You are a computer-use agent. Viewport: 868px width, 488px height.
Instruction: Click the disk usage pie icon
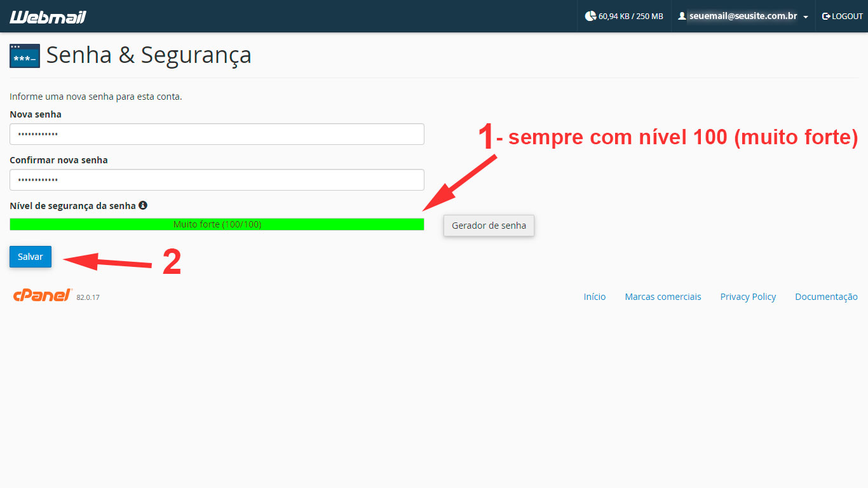click(x=590, y=16)
